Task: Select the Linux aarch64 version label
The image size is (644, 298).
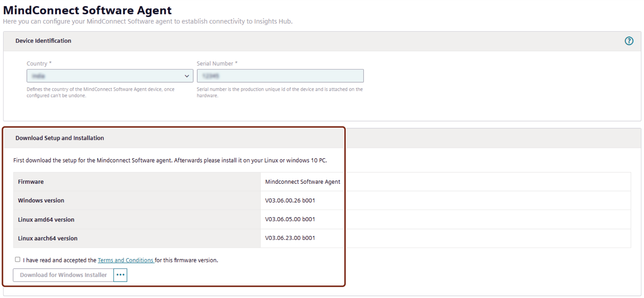Action: click(x=48, y=238)
